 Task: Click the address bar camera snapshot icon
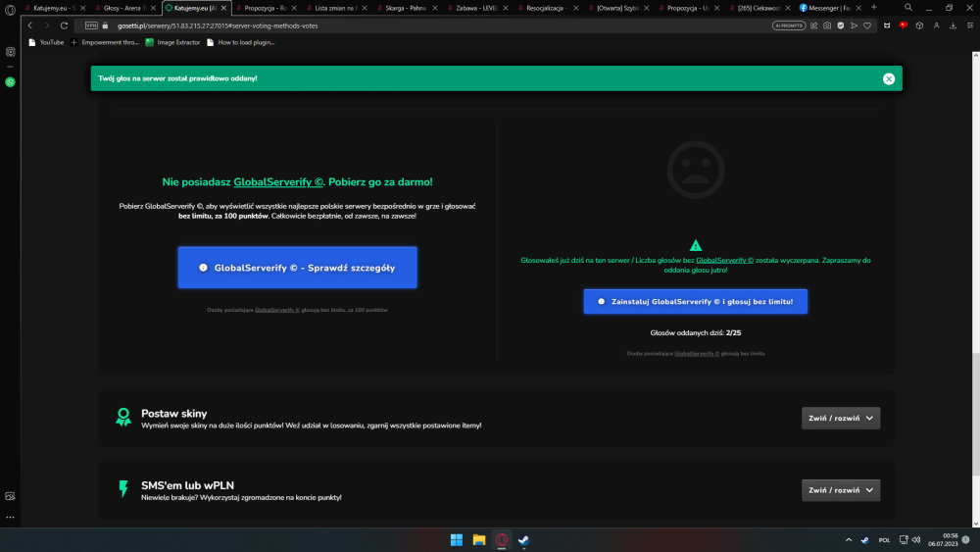(827, 25)
